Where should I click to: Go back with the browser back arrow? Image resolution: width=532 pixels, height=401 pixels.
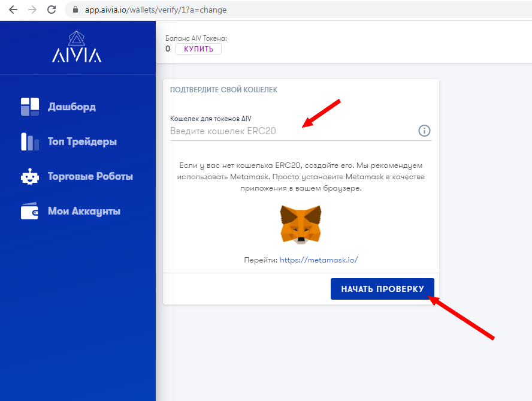(13, 10)
